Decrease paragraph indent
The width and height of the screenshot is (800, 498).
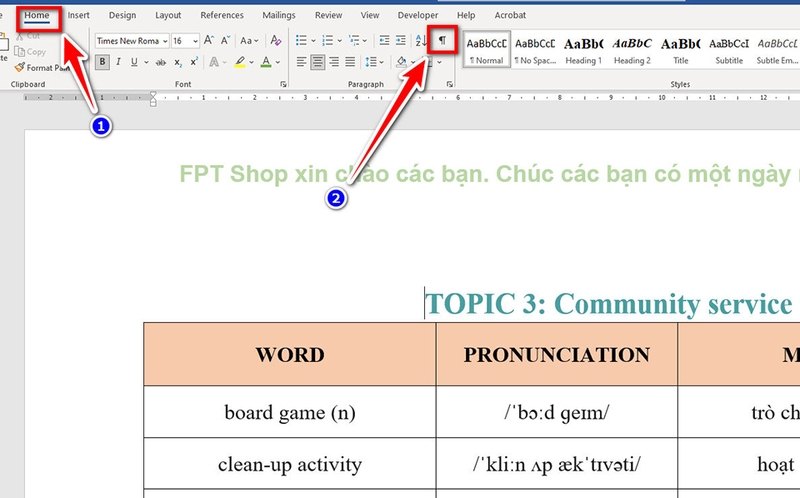(384, 40)
